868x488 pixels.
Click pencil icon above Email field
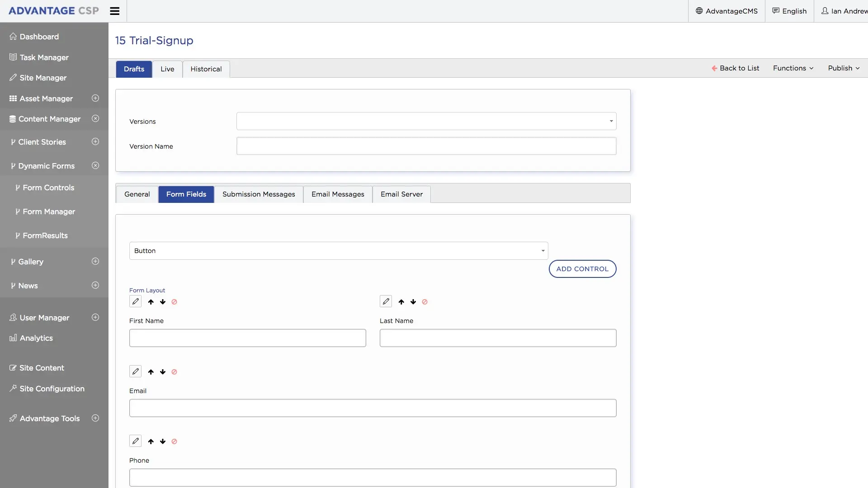pyautogui.click(x=135, y=371)
